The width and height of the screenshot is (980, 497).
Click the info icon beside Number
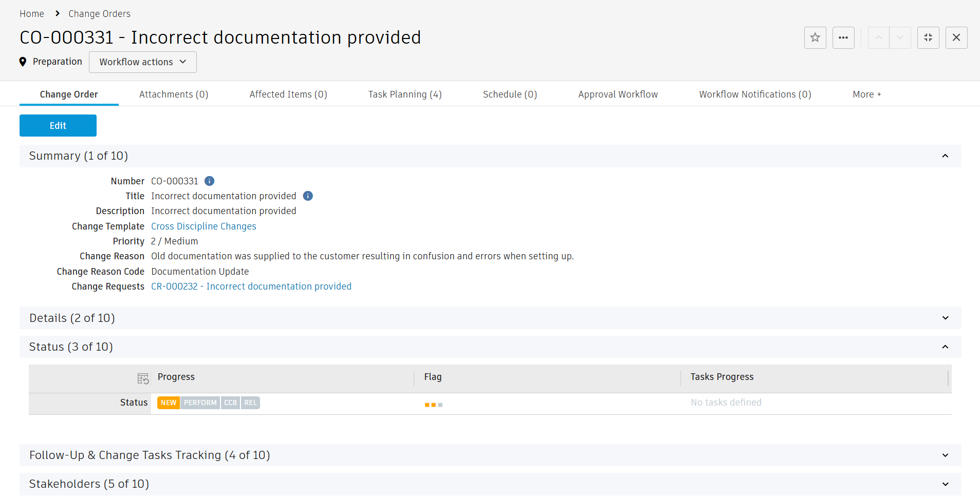(x=209, y=181)
